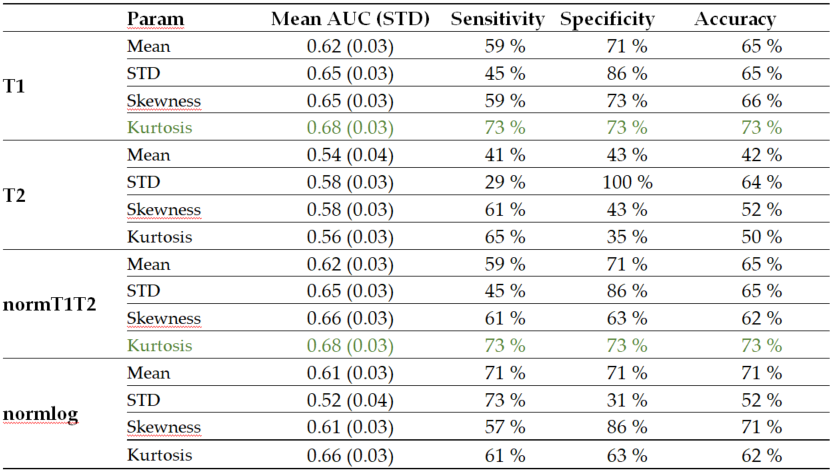Select the 29 % sensitivity cell
Viewport: 835px width, 474px height.
[x=502, y=182]
